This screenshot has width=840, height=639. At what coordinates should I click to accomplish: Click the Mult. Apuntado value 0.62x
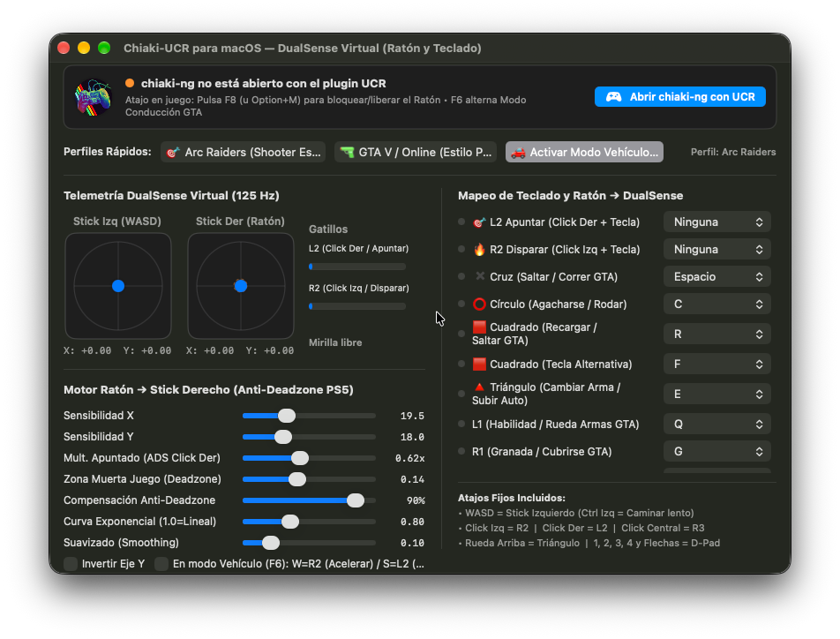[x=409, y=458]
